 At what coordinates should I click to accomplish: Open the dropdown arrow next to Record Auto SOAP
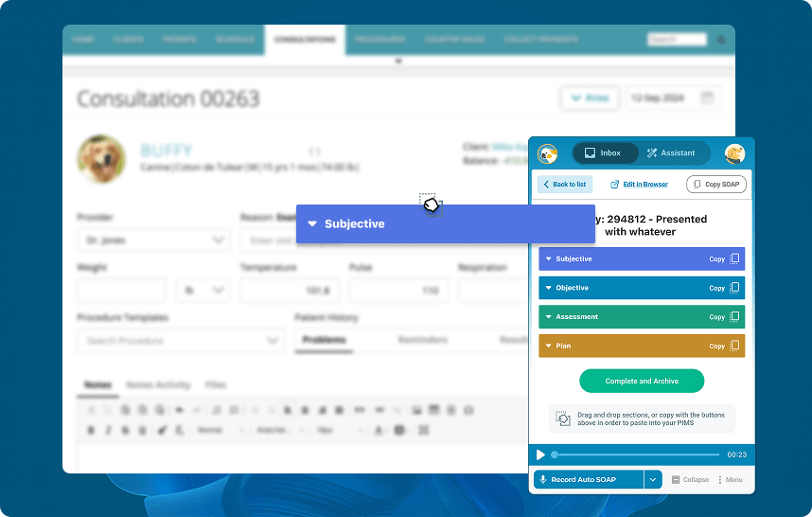point(653,480)
